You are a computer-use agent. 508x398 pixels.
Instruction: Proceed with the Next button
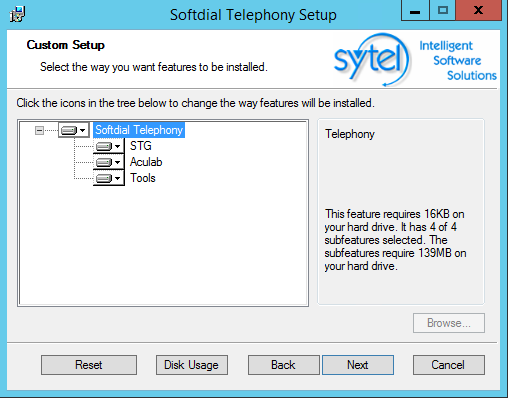pyautogui.click(x=358, y=365)
